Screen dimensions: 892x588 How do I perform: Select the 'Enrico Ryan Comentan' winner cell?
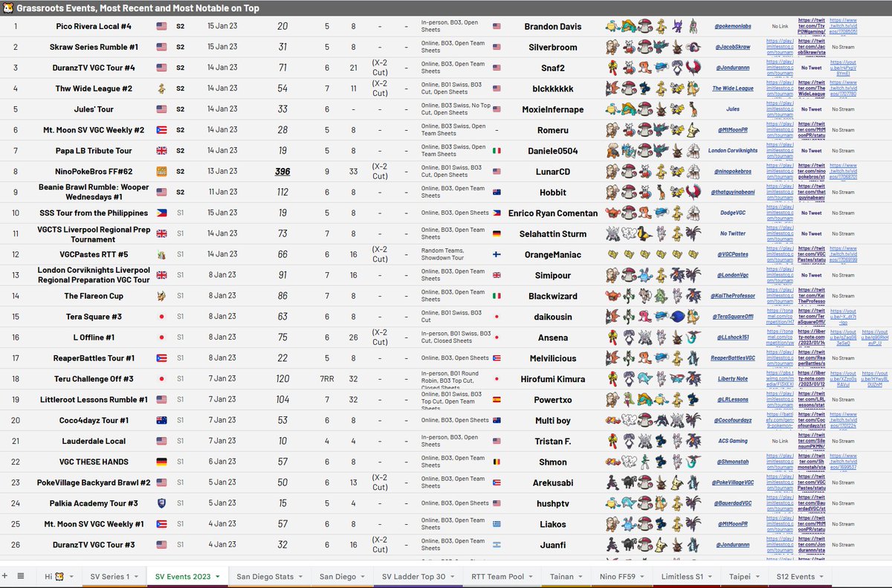click(x=554, y=213)
